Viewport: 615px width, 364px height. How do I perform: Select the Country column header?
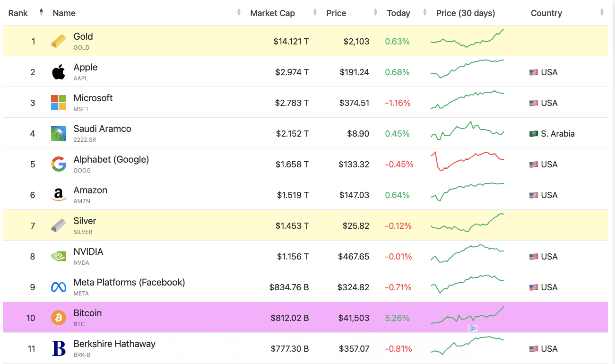(x=546, y=13)
